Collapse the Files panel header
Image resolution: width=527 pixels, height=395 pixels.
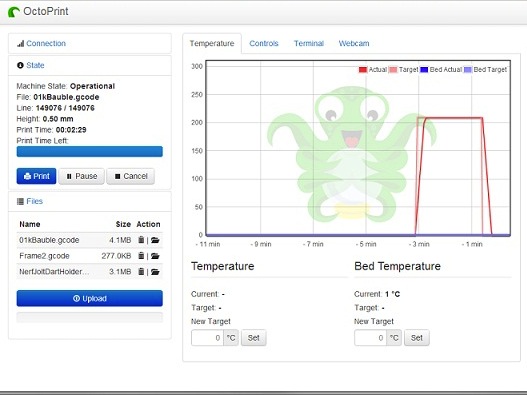click(x=34, y=201)
